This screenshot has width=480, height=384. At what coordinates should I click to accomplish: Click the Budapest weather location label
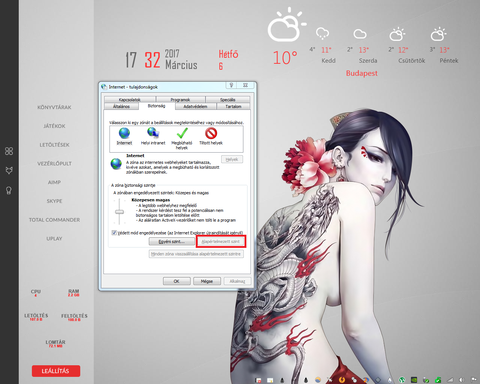(362, 73)
